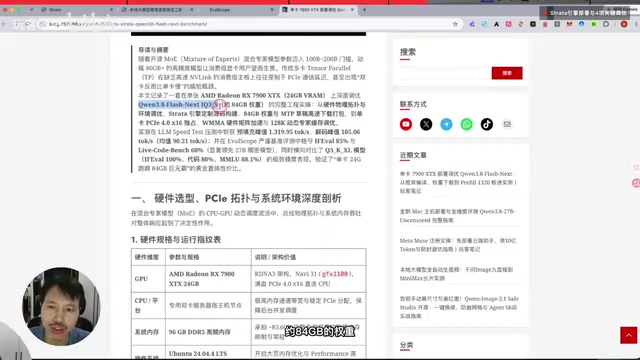Screen dimensions: 640x360
Task: Close the Strata tab
Action: [x=111, y=9]
